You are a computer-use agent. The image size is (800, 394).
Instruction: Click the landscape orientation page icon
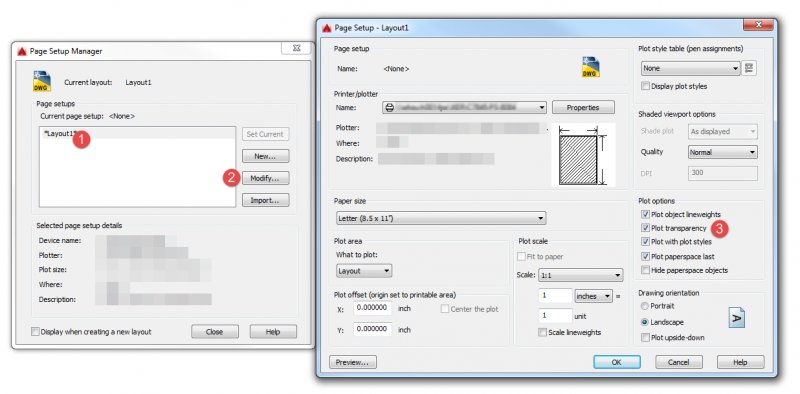click(736, 318)
